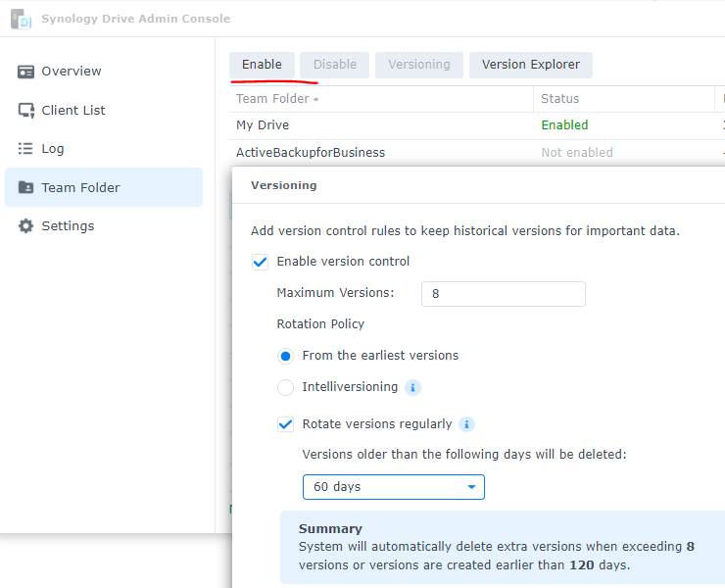The width and height of the screenshot is (725, 588).
Task: Sort by Team Folder column header
Action: (381, 99)
